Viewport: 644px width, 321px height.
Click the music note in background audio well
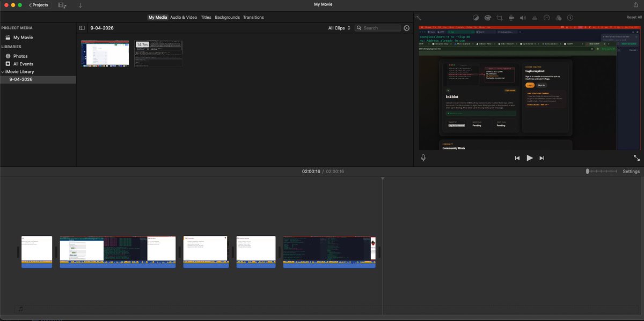(20, 309)
